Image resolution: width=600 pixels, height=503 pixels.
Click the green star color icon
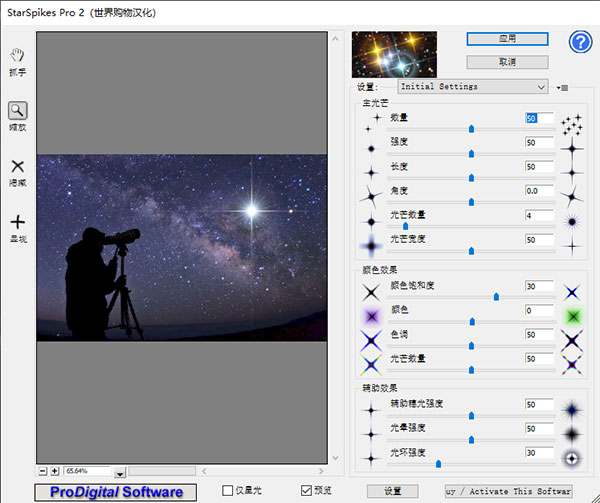pyautogui.click(x=572, y=317)
